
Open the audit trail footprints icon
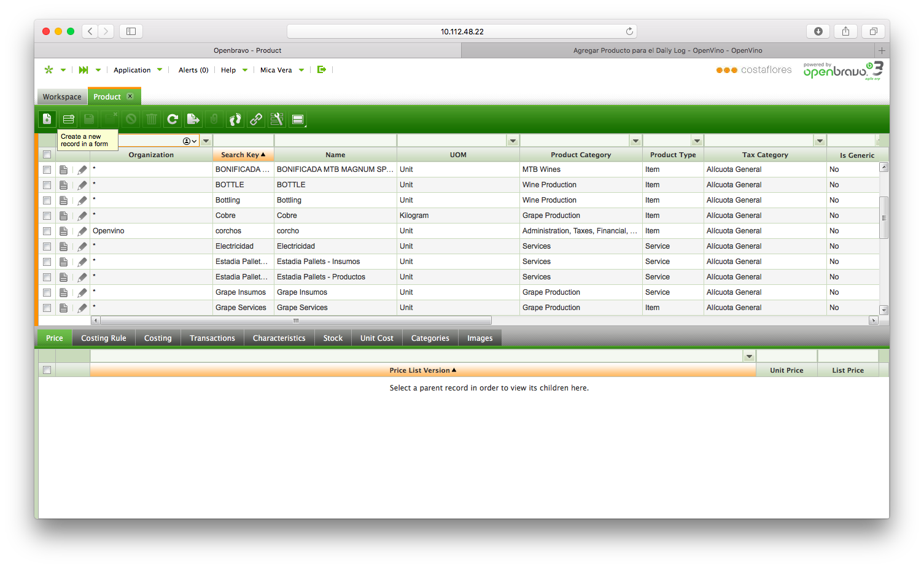click(x=235, y=119)
